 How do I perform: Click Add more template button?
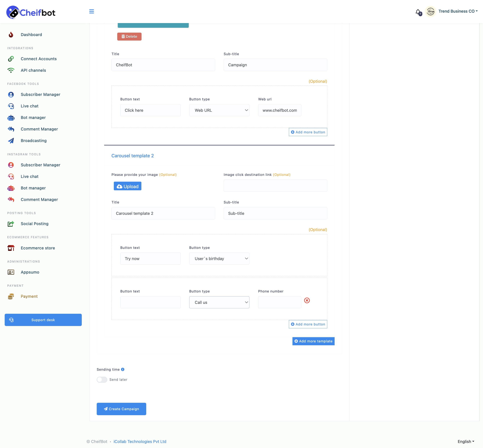[313, 341]
